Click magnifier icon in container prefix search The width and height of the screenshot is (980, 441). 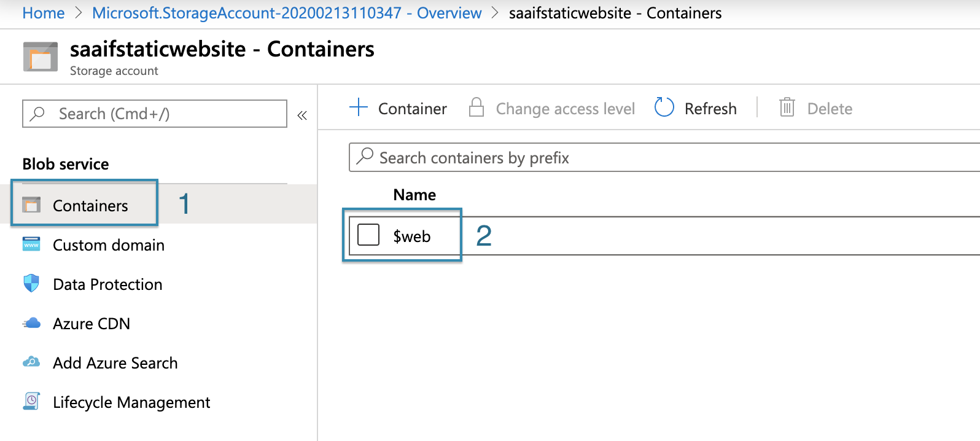pyautogui.click(x=365, y=156)
